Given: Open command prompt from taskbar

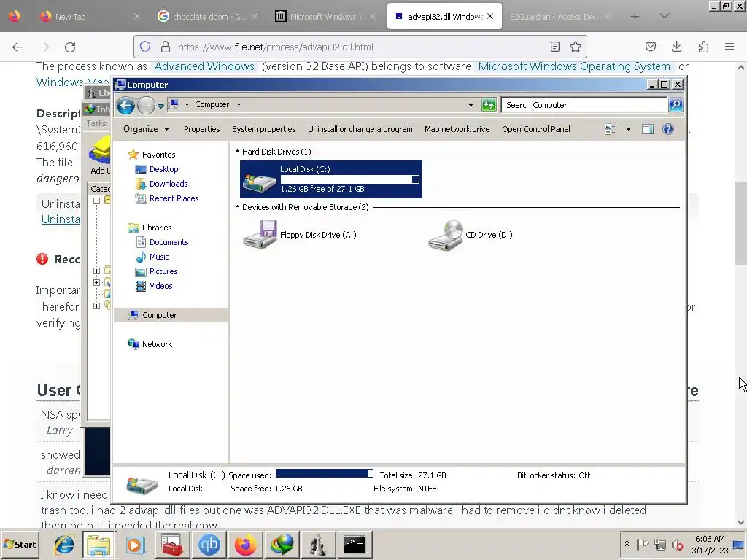Looking at the screenshot, I should pos(355,544).
